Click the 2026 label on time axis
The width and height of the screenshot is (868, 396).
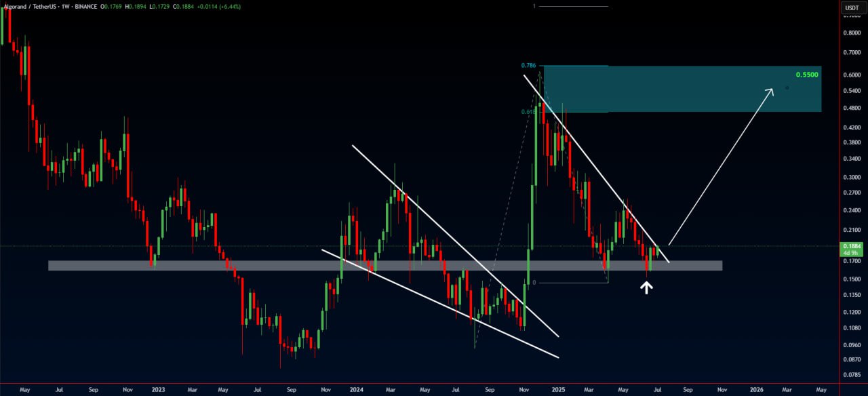tap(756, 390)
